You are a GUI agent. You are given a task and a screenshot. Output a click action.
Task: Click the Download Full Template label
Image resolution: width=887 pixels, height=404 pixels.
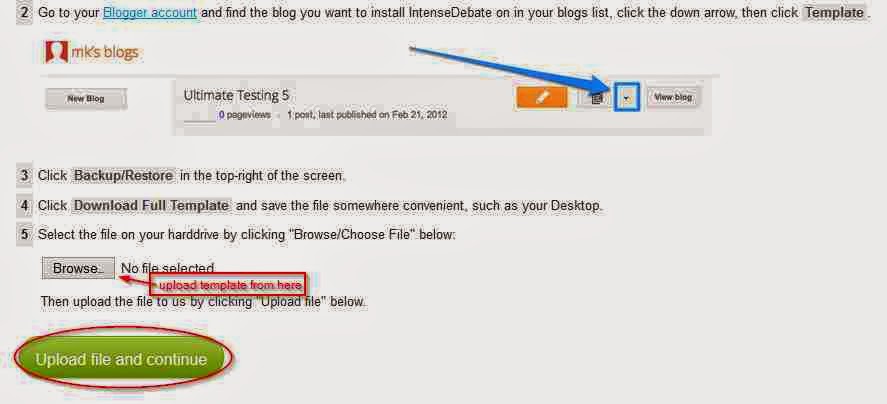[151, 205]
